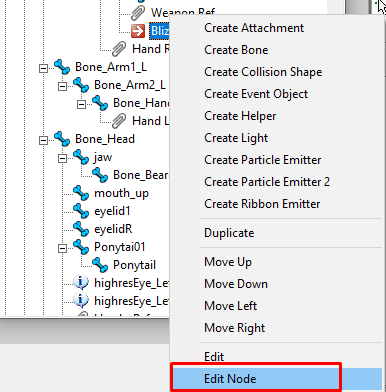The height and width of the screenshot is (392, 386).
Task: Select the eyelidR tree item
Action: [x=113, y=229]
